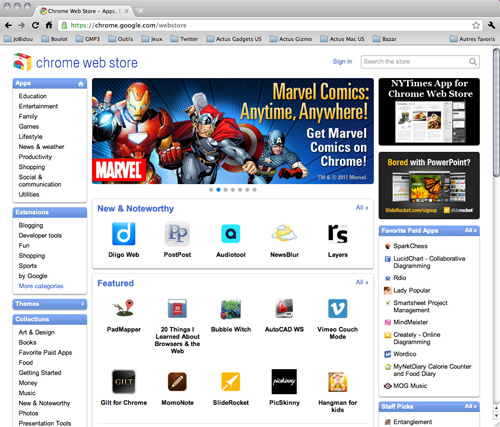500x427 pixels.
Task: Show all Favorite Paid Apps
Action: click(471, 231)
